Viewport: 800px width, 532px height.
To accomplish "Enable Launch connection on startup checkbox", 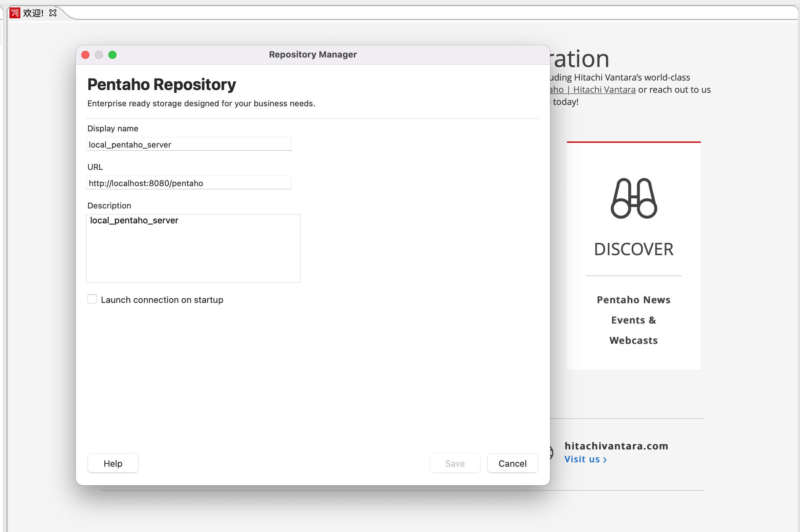I will pyautogui.click(x=92, y=299).
